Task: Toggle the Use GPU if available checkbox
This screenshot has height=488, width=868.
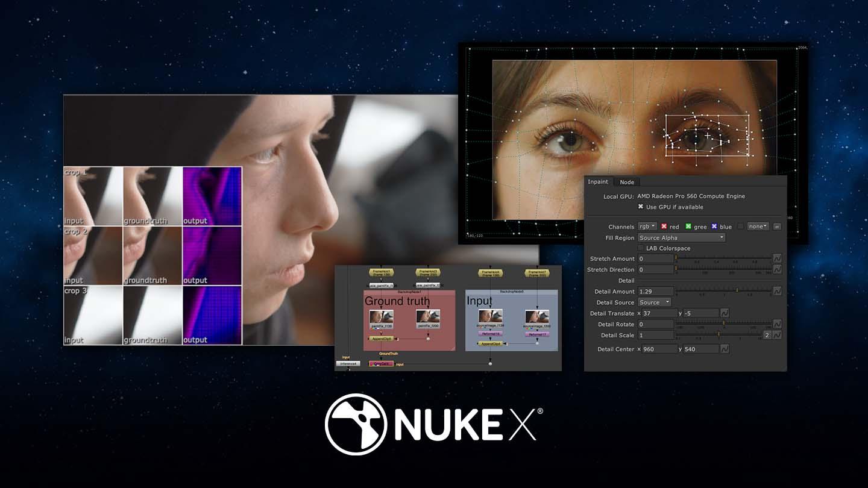Action: [640, 207]
